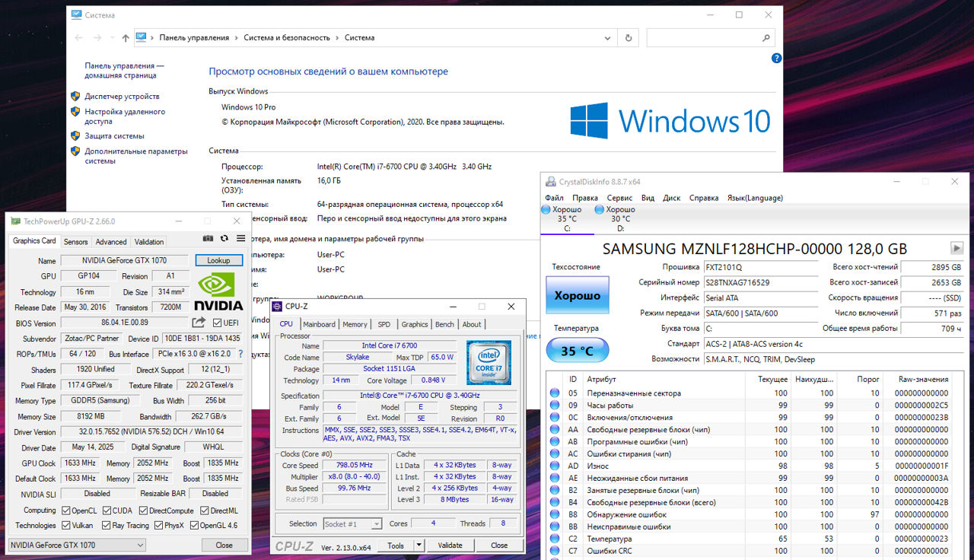Open the GPU-Z hamburger menu
This screenshot has width=974, height=560.
tap(241, 239)
